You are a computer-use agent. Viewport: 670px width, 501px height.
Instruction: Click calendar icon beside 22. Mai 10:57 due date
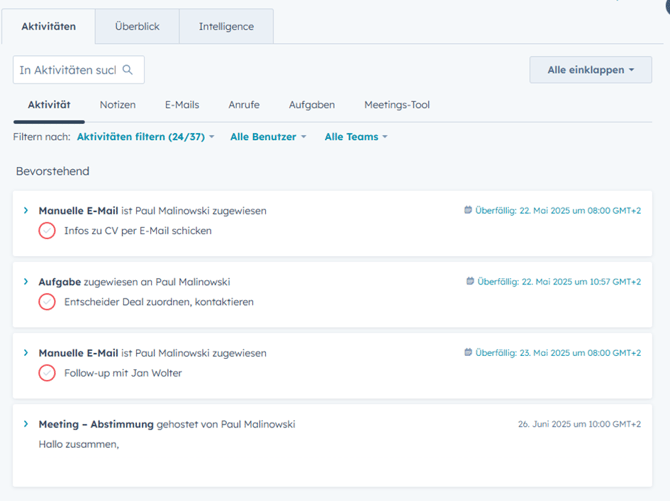(471, 282)
